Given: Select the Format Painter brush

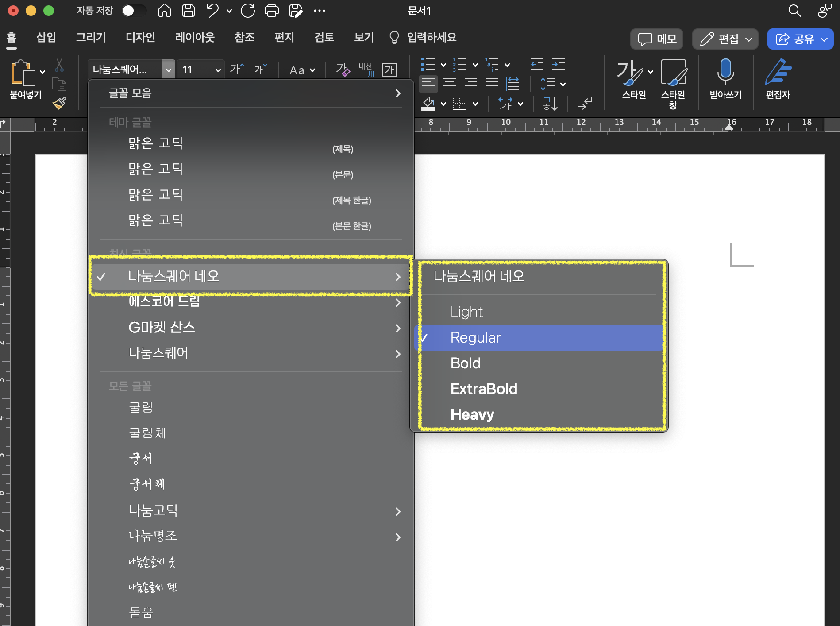Looking at the screenshot, I should pos(59,103).
